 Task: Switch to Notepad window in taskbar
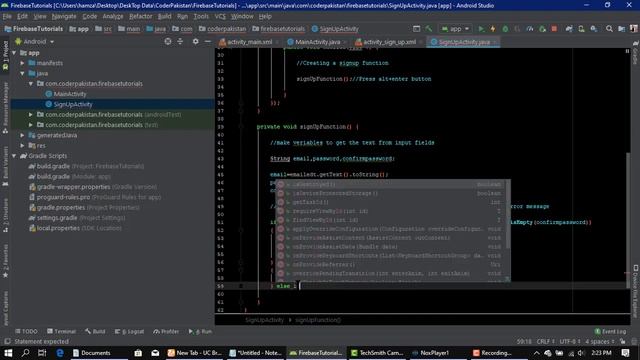256,353
